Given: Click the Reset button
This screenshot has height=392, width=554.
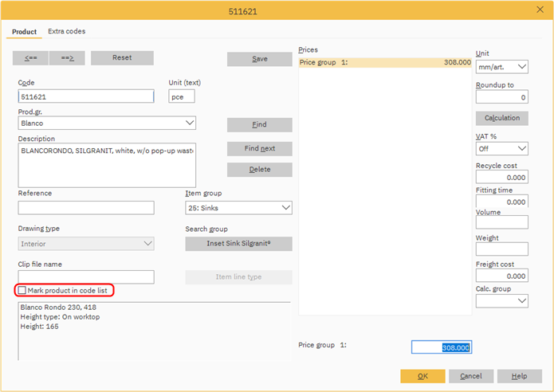Looking at the screenshot, I should pyautogui.click(x=122, y=58).
